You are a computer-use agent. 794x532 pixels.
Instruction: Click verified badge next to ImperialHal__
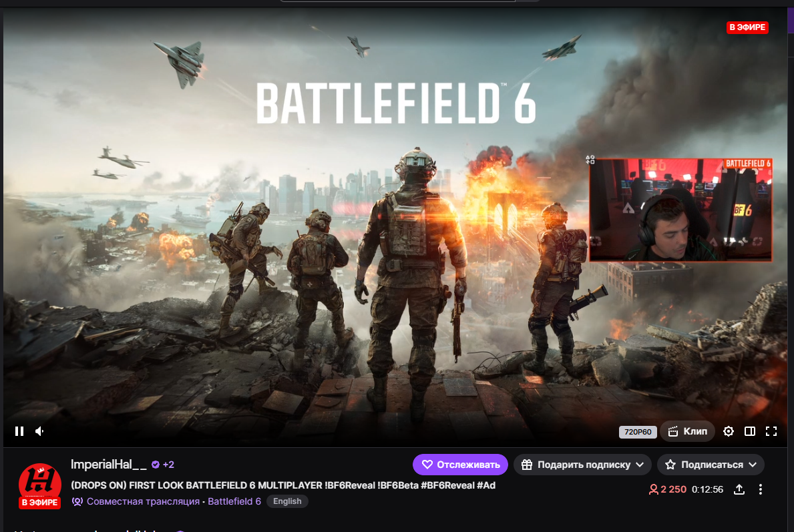(156, 465)
